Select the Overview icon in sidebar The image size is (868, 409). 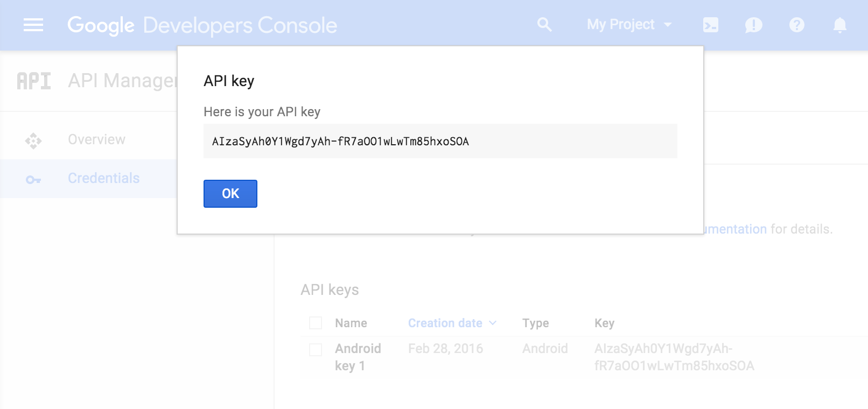pyautogui.click(x=33, y=140)
